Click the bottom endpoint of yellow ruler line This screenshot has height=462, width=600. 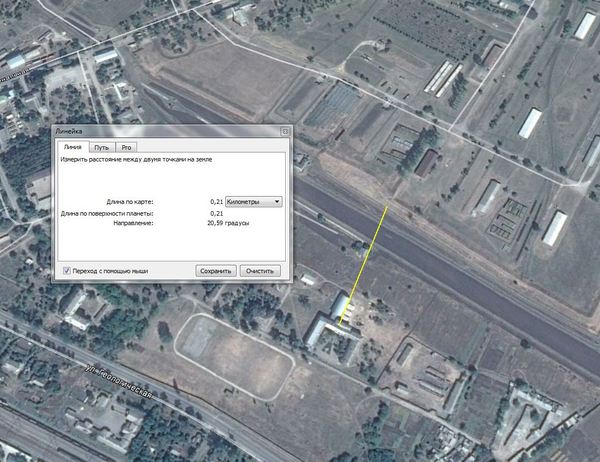(x=340, y=327)
